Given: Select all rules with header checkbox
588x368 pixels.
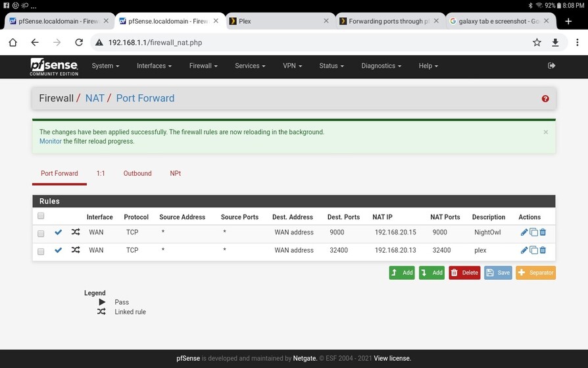Looking at the screenshot, I should pos(41,215).
